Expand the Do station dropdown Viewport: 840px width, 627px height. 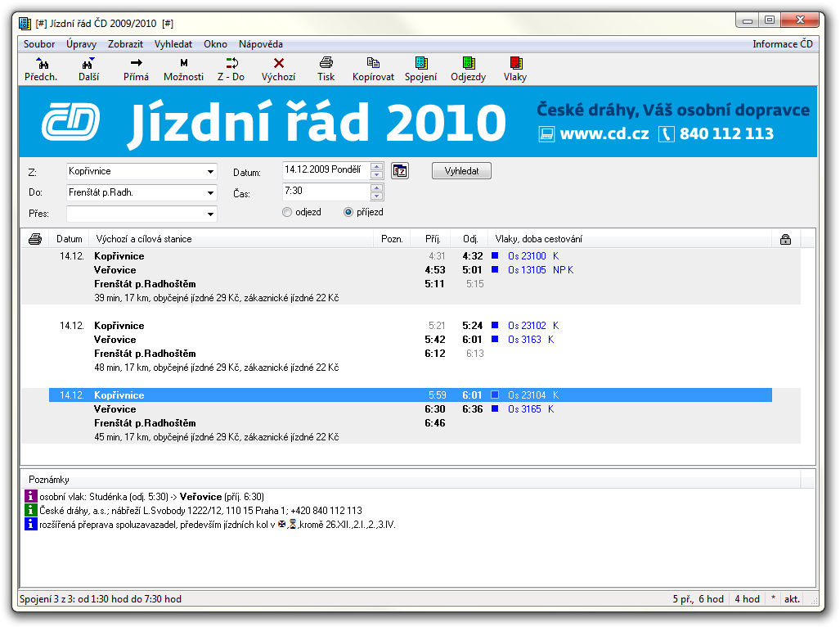pyautogui.click(x=210, y=193)
